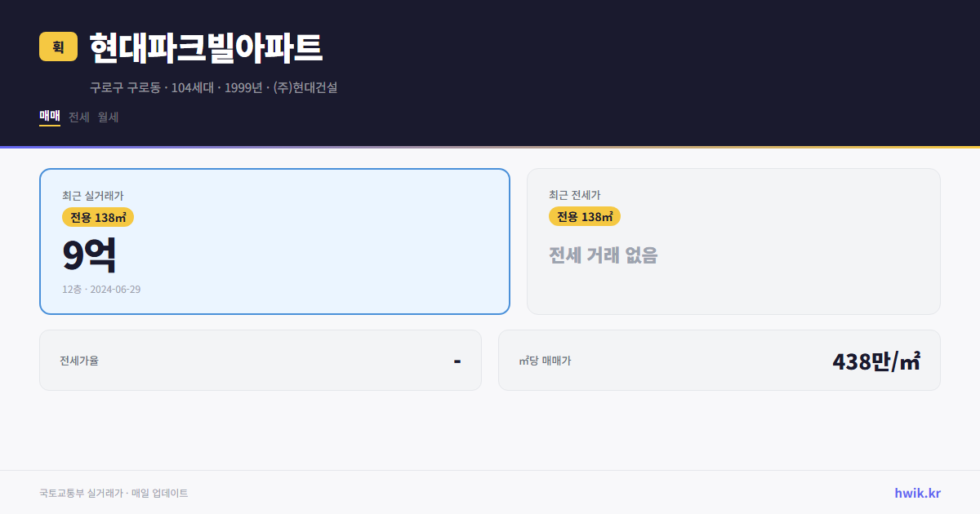Screen dimensions: 980x514
Task: Click the 전용 138㎡ badge on the jeonse card
Action: (585, 216)
